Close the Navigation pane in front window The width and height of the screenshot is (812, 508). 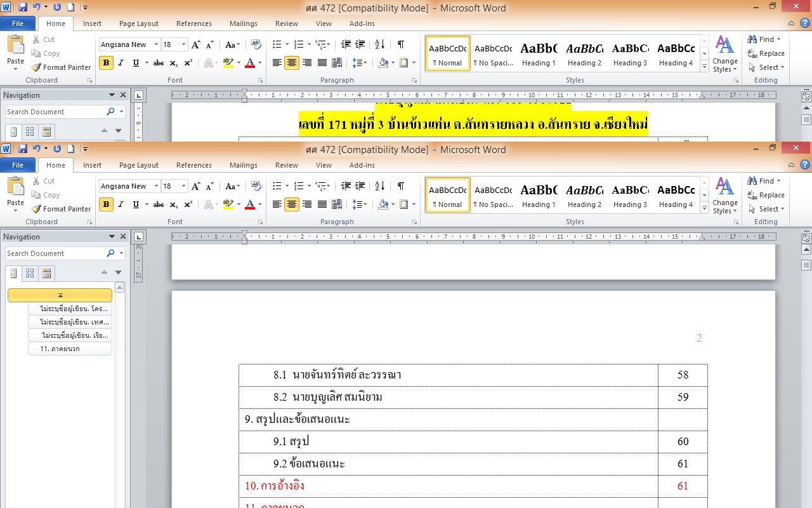(x=123, y=236)
